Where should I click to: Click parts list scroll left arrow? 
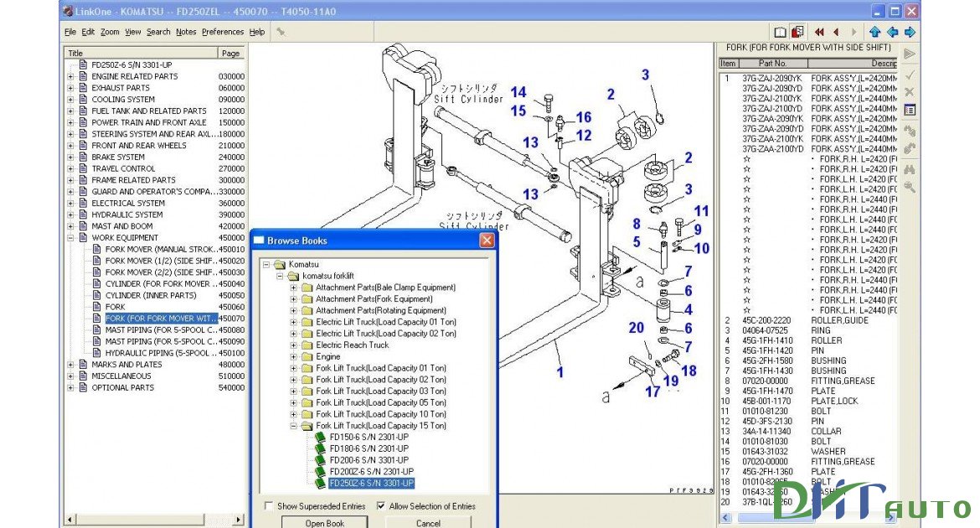tap(725, 517)
